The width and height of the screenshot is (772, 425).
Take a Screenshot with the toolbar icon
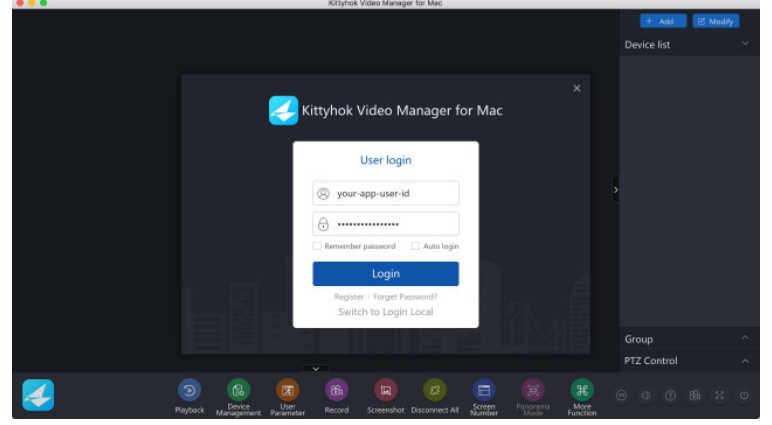[386, 391]
